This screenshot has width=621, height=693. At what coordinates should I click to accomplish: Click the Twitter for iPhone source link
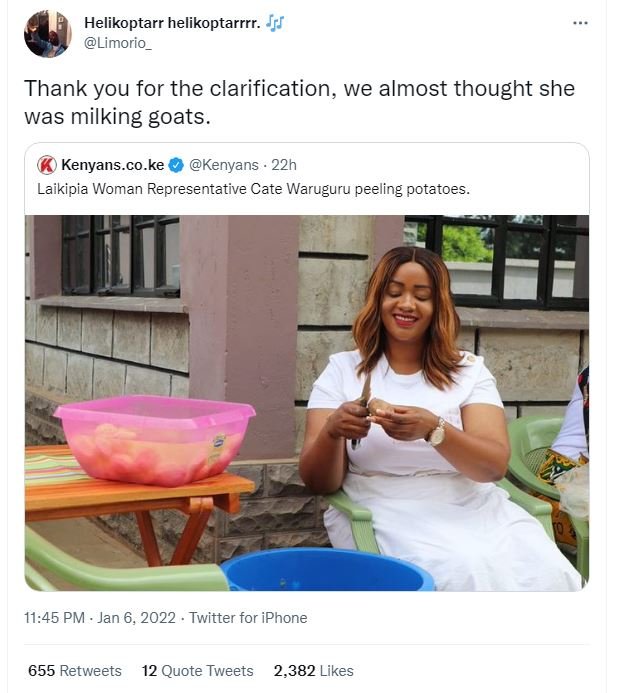click(x=251, y=618)
